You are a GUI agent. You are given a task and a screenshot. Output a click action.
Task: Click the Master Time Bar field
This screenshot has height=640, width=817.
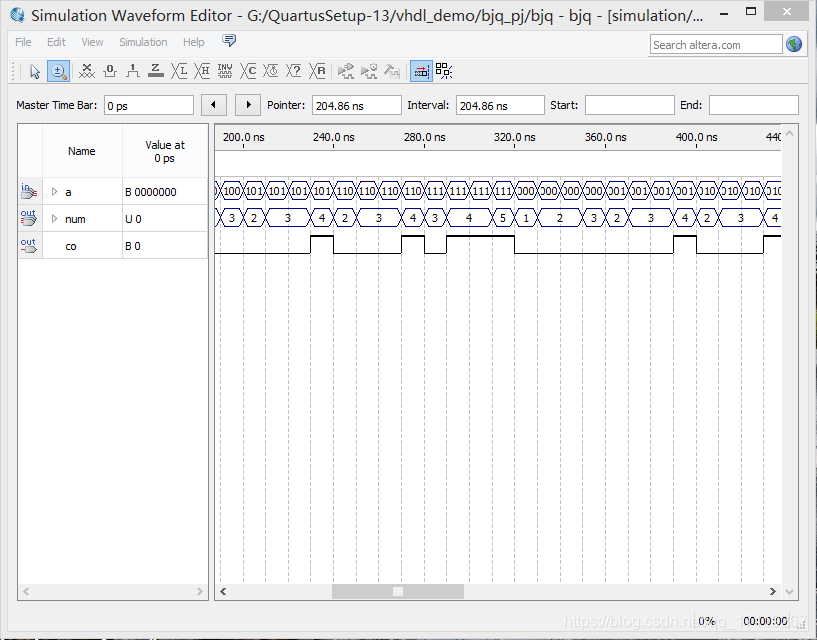(x=149, y=105)
